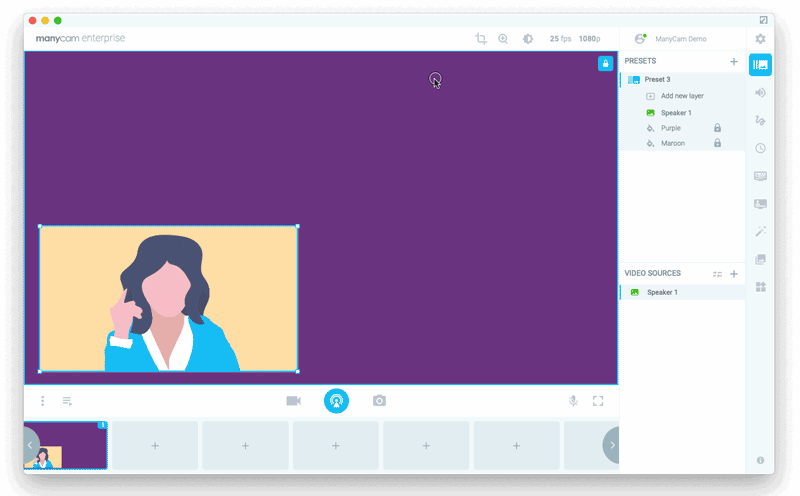Start recording with the video camera icon
The width and height of the screenshot is (800, 496).
coord(293,401)
